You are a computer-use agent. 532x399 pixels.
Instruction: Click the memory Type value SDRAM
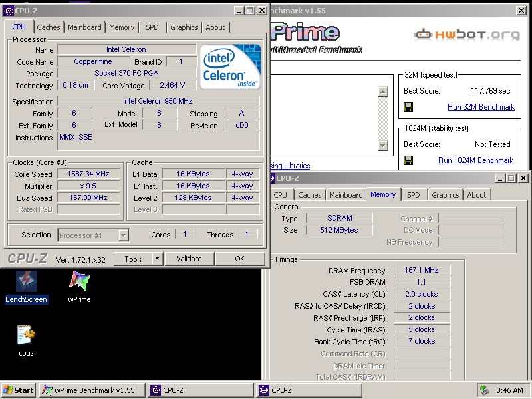coord(339,218)
